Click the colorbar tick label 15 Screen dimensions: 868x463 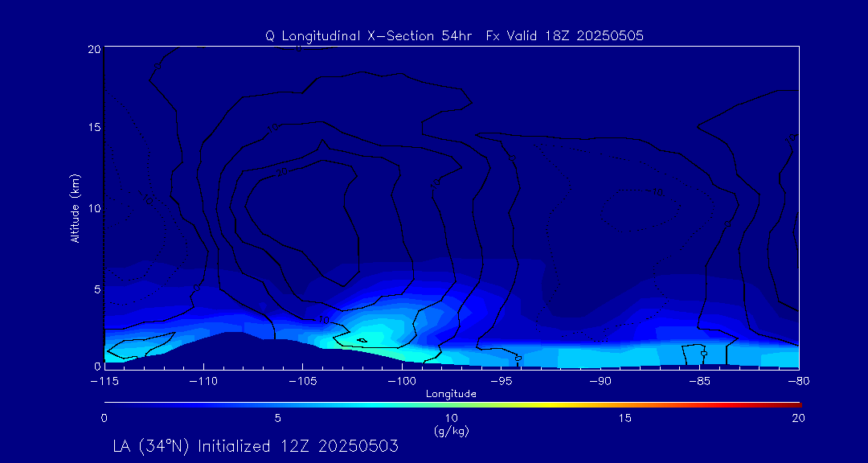click(x=624, y=419)
